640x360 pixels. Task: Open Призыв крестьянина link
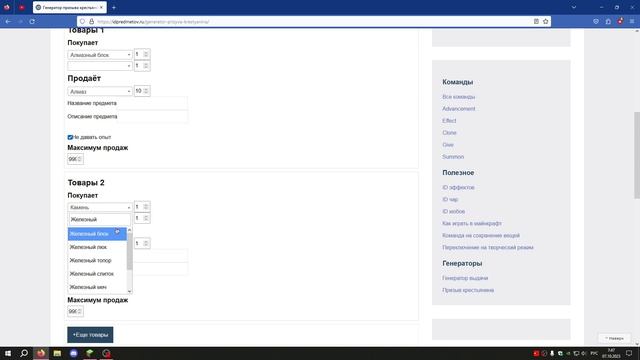coord(468,290)
